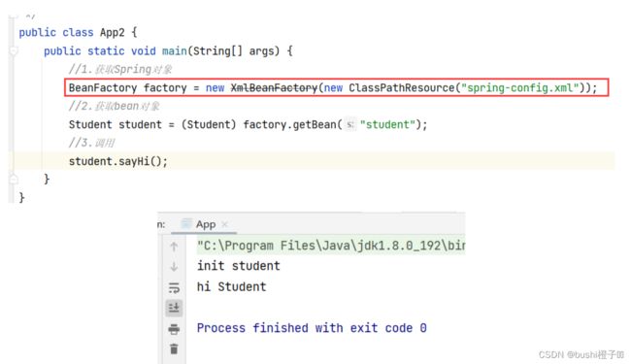This screenshot has width=631, height=364.
Task: Click the fold end marker near closing brace
Action: 14,179
